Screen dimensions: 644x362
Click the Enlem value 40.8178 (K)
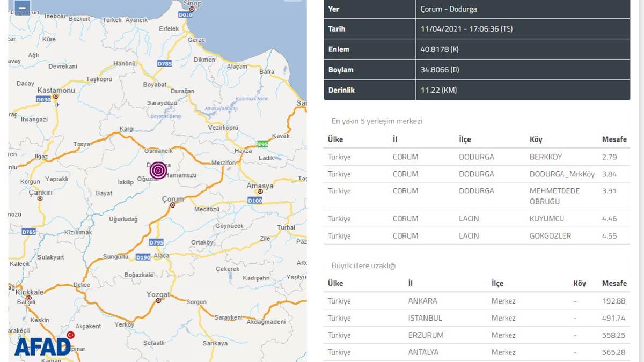(x=440, y=49)
